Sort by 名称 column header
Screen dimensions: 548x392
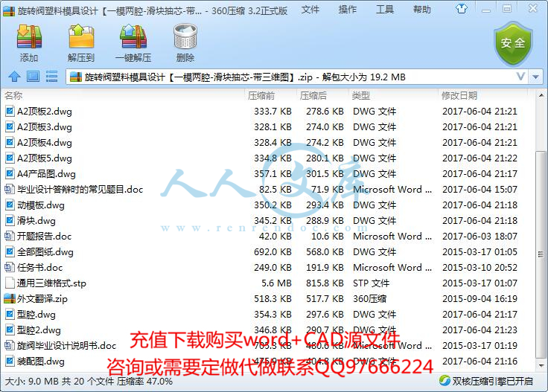click(13, 95)
